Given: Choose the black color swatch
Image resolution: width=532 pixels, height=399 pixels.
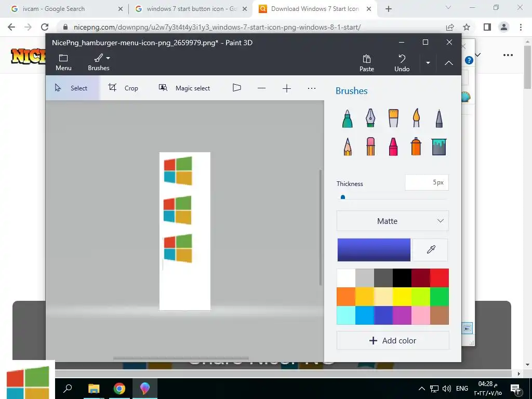Looking at the screenshot, I should coord(402,278).
